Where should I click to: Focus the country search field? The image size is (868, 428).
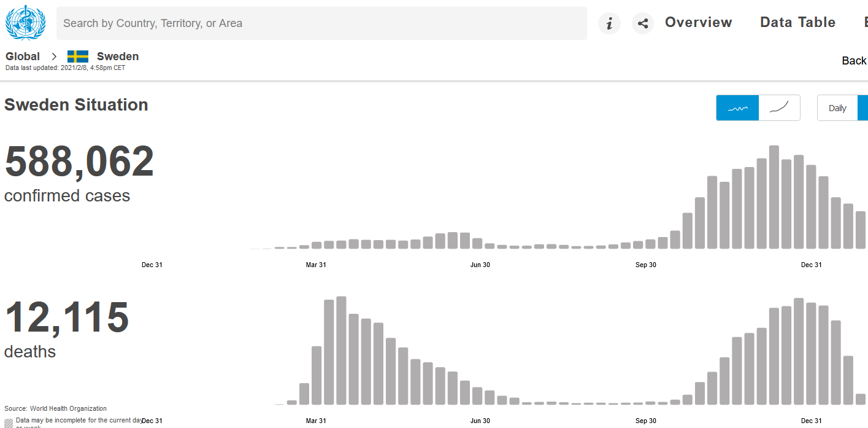[321, 23]
